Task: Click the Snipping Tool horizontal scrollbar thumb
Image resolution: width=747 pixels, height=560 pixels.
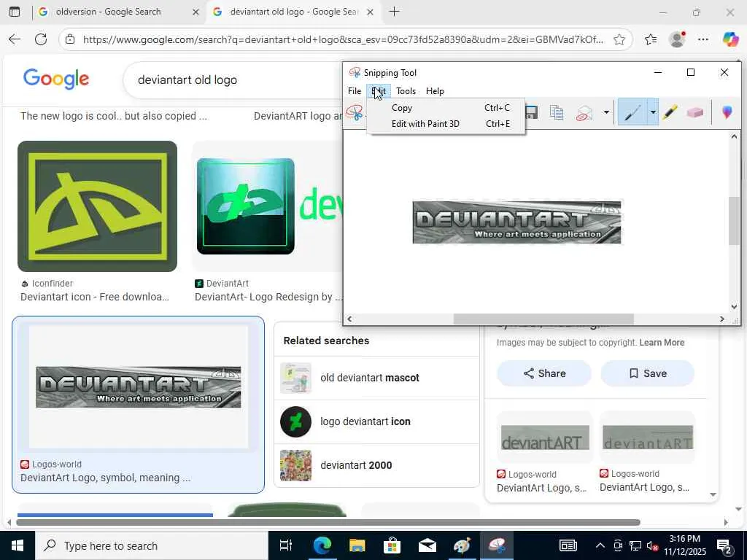Action: click(543, 319)
